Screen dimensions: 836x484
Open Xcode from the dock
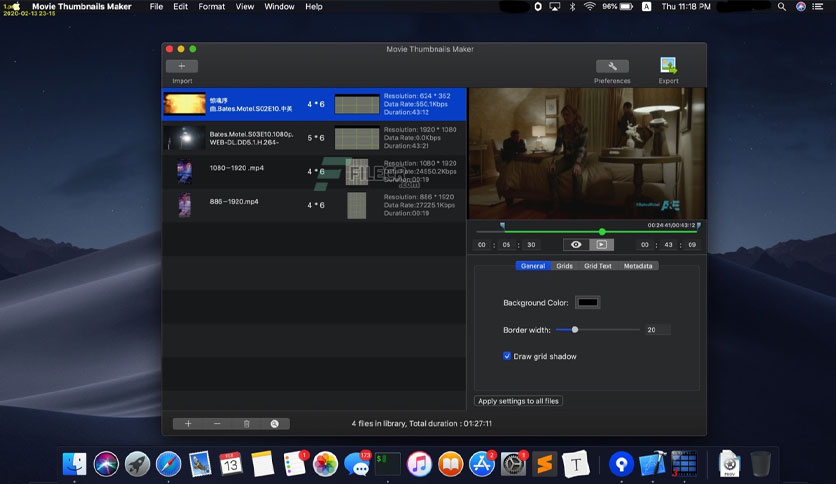653,463
